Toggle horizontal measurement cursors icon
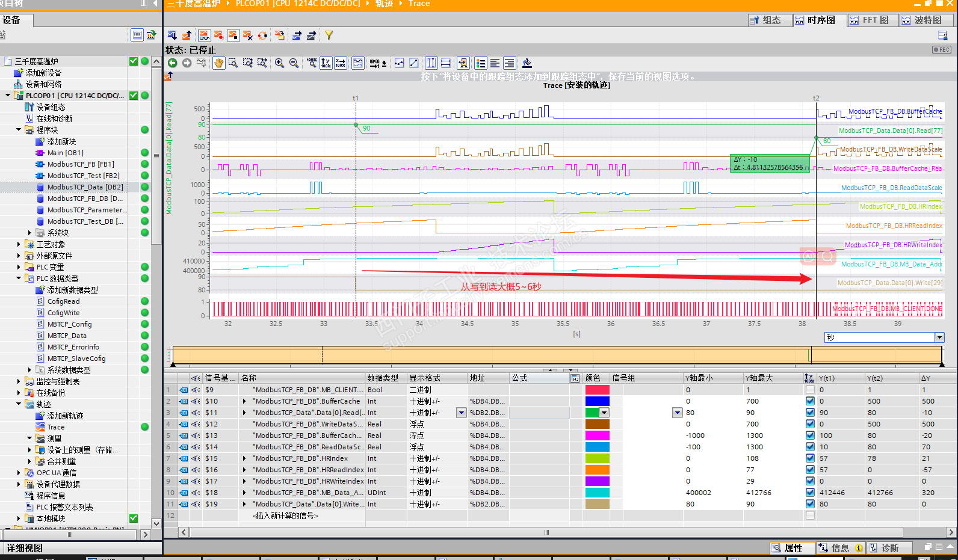 pos(445,63)
